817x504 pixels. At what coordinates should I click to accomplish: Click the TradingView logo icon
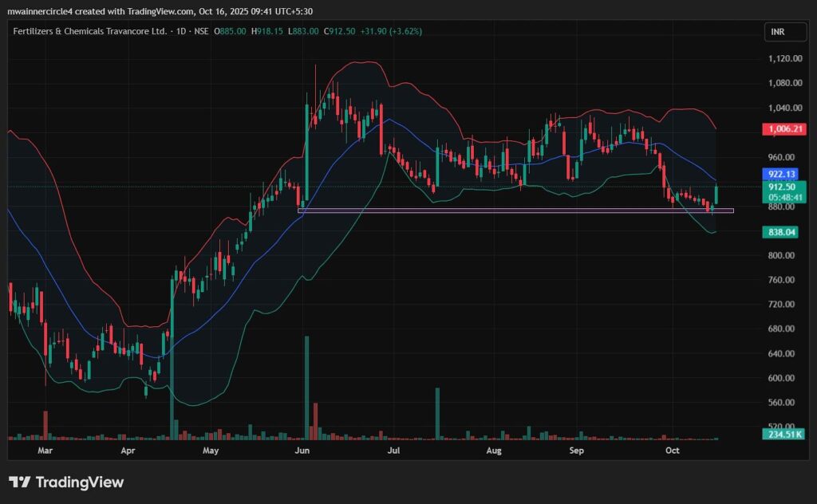pos(19,482)
